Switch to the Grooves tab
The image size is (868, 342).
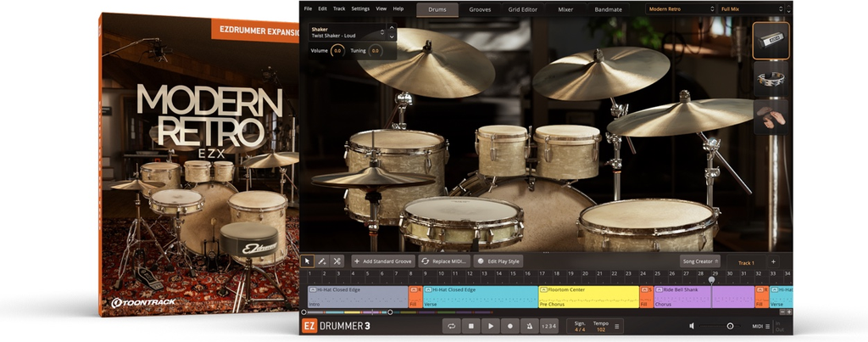pos(480,9)
